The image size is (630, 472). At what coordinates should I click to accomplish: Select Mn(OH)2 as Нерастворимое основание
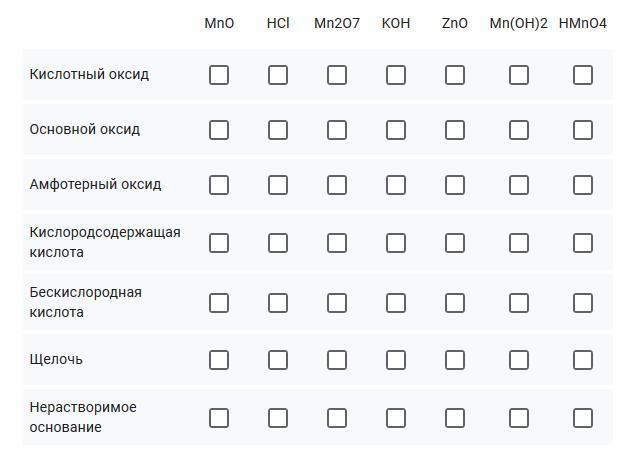(519, 418)
